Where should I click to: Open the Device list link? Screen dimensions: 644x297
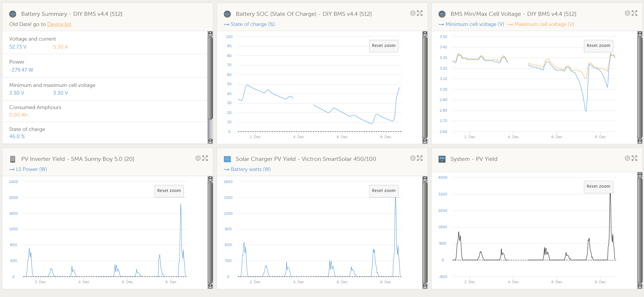click(59, 24)
